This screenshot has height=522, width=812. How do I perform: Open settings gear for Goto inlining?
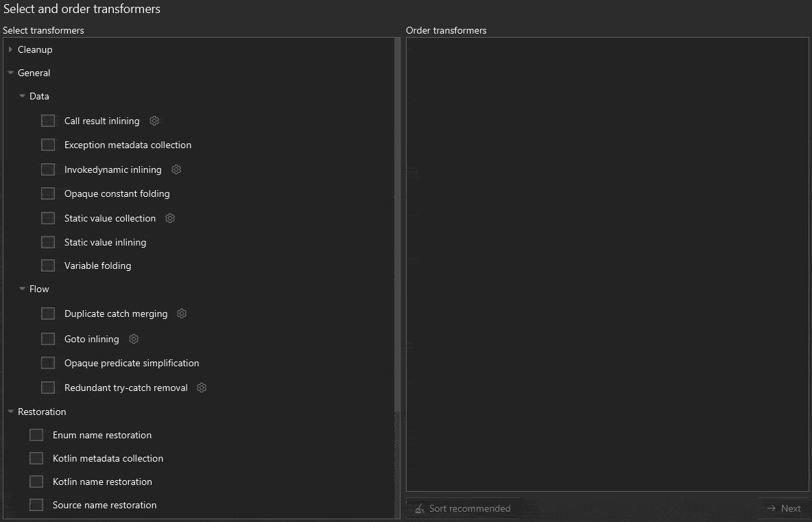tap(134, 339)
